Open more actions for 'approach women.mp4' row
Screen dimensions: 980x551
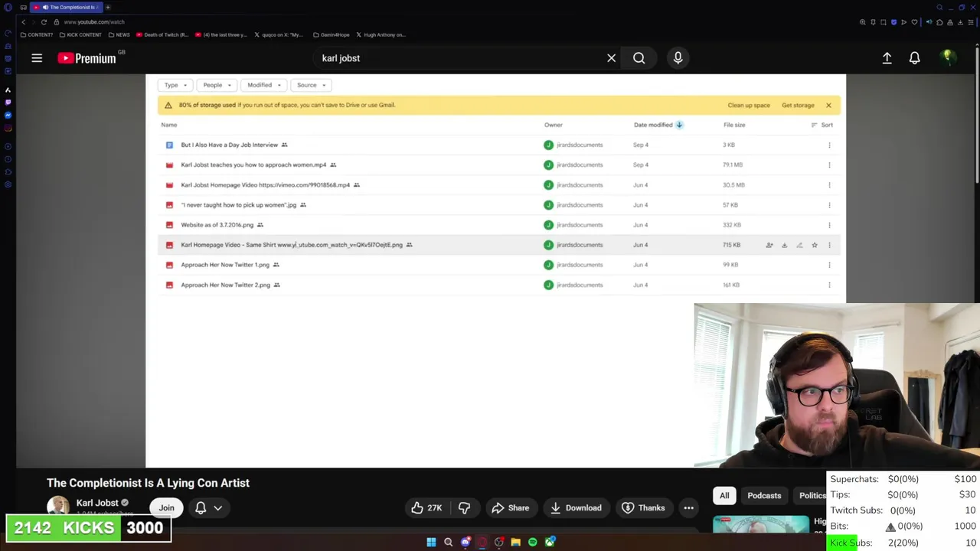(829, 165)
